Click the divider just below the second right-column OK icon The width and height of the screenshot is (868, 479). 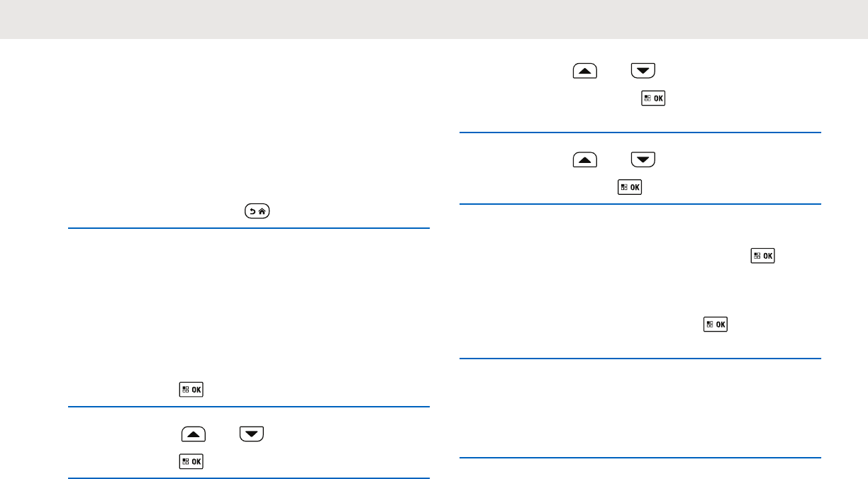pyautogui.click(x=640, y=205)
